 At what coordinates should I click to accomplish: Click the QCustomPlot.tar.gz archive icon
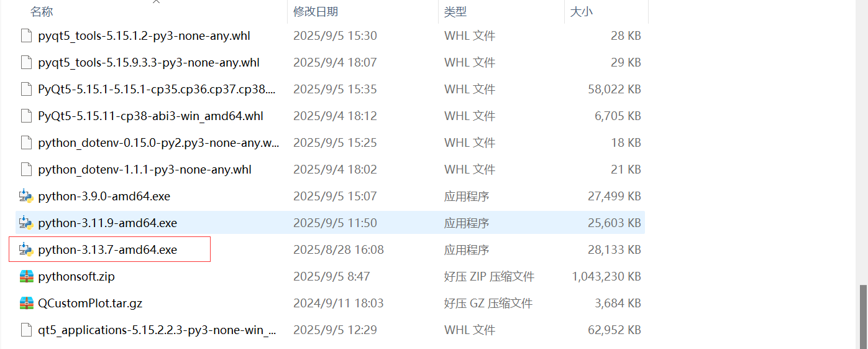pyautogui.click(x=25, y=303)
